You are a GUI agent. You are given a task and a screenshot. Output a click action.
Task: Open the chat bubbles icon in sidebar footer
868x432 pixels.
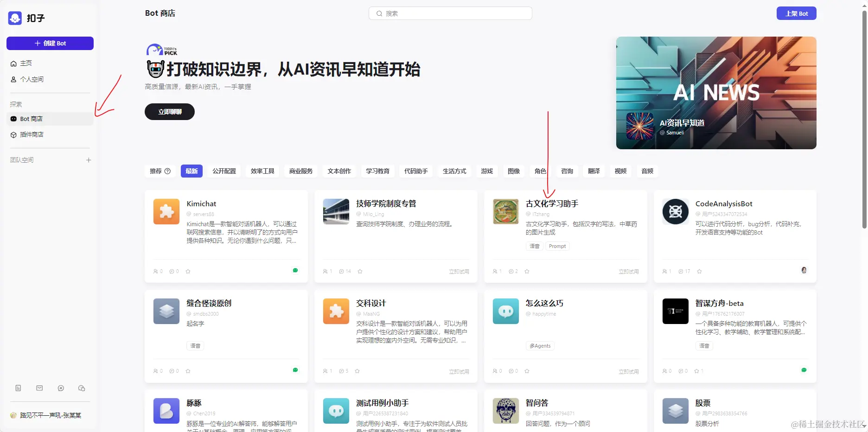coord(82,388)
